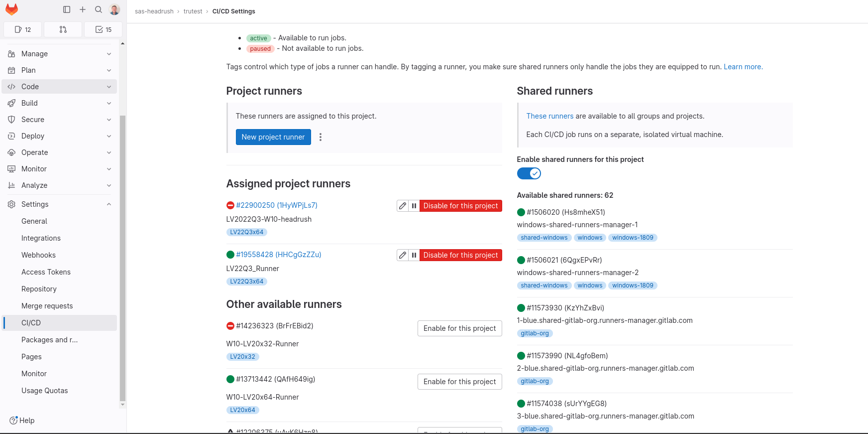Click the New project runner button

coord(273,137)
